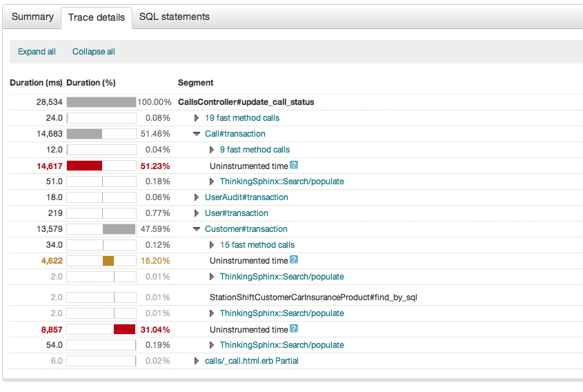Image resolution: width=583 pixels, height=392 pixels.
Task: Expand the UserAudit#transaction triangle
Action: [197, 197]
